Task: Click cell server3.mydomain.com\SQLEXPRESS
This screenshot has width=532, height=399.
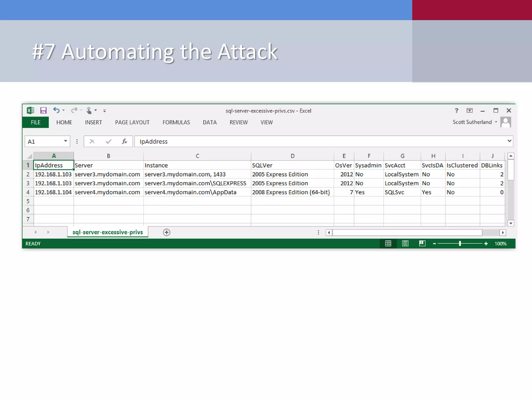Action: (x=197, y=183)
